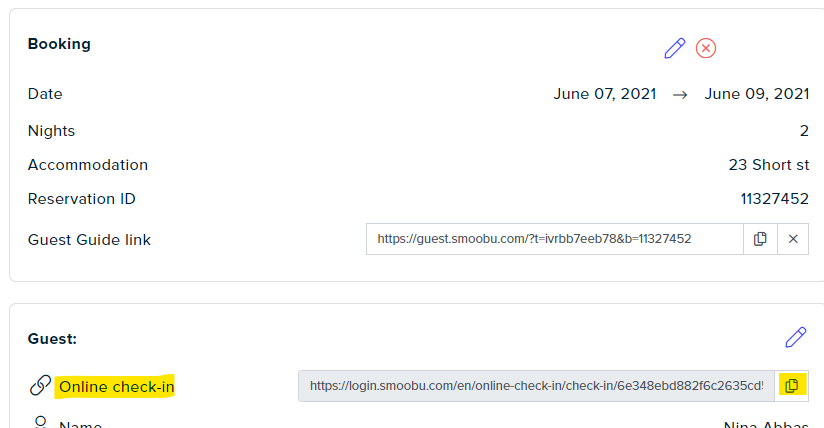
Task: Copy the online check-in URL
Action: pyautogui.click(x=791, y=386)
